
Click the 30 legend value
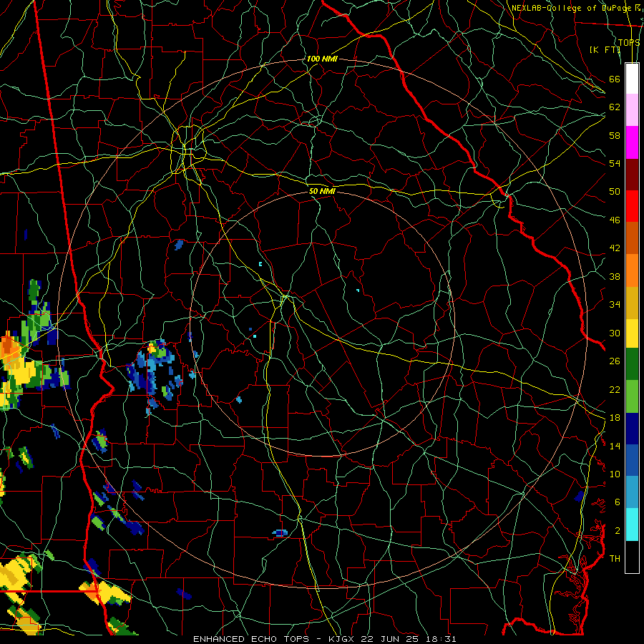click(615, 333)
